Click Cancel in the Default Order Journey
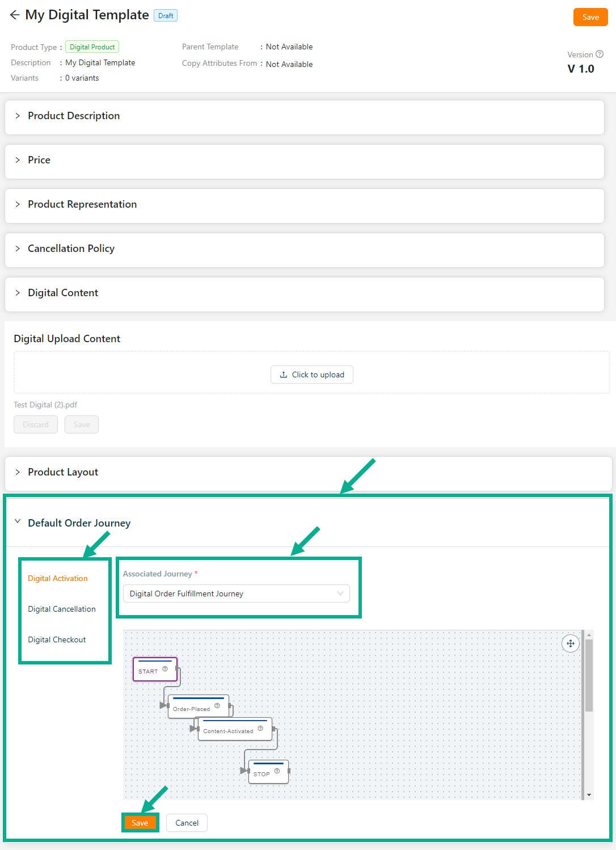 tap(187, 823)
